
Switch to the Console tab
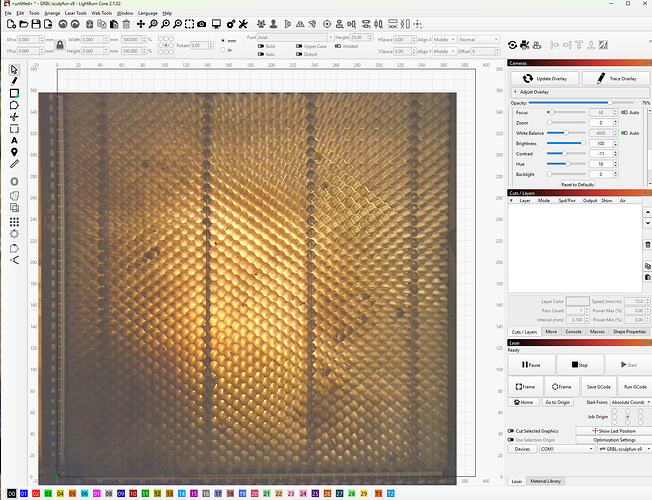pyautogui.click(x=573, y=332)
